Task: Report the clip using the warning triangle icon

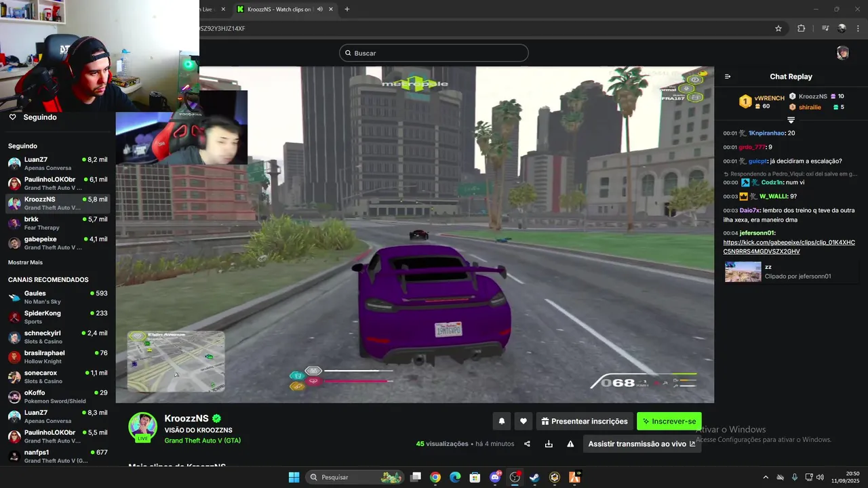Action: [570, 444]
